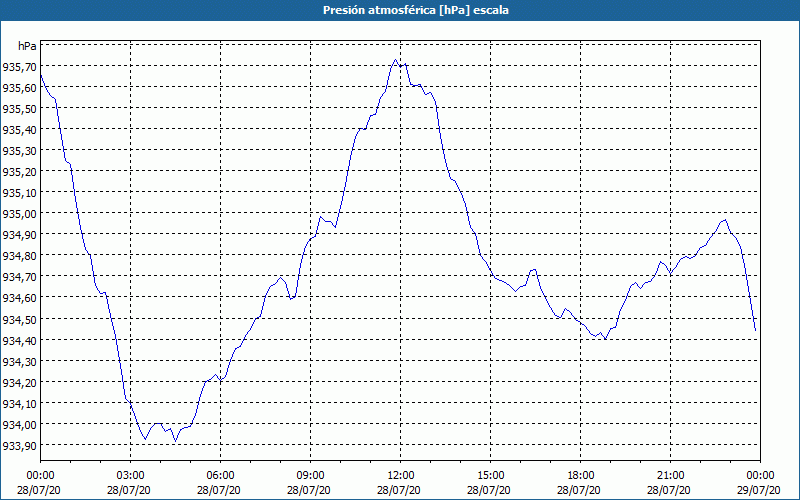Screen dimensions: 800x500
Task: Select the 934,40 axis value
Action: tap(19, 340)
